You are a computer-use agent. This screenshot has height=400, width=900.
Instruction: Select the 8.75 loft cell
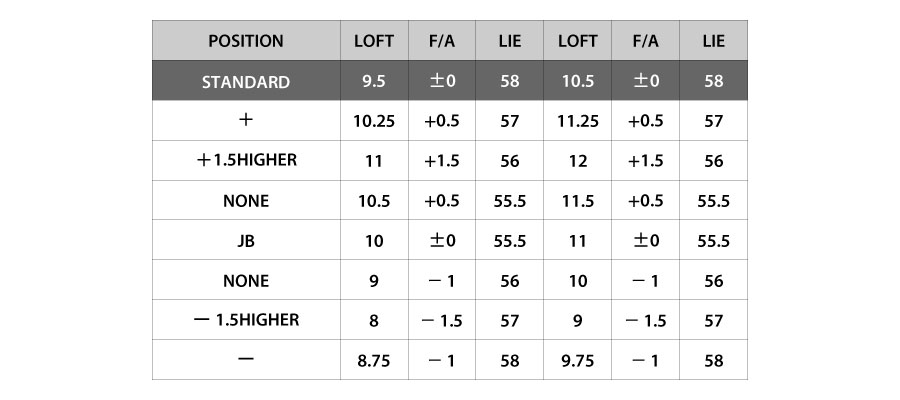click(x=374, y=361)
